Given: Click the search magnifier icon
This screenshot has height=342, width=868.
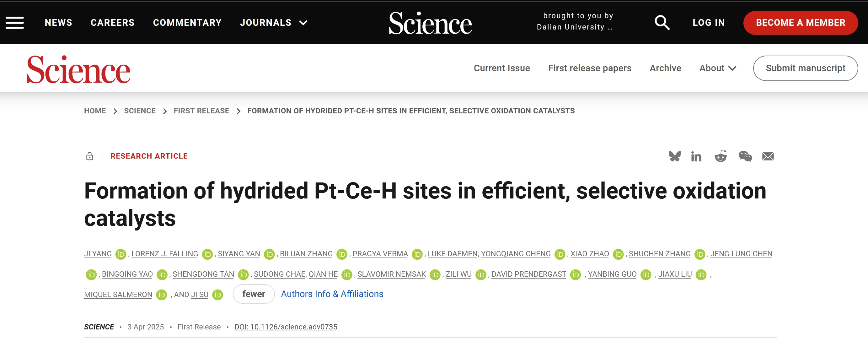Looking at the screenshot, I should point(662,23).
